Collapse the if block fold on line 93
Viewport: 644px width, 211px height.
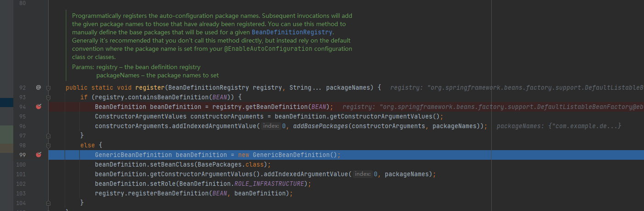[48, 97]
